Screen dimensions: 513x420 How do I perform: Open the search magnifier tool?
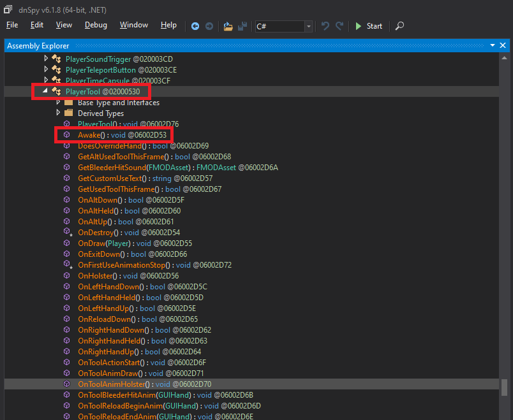click(399, 27)
